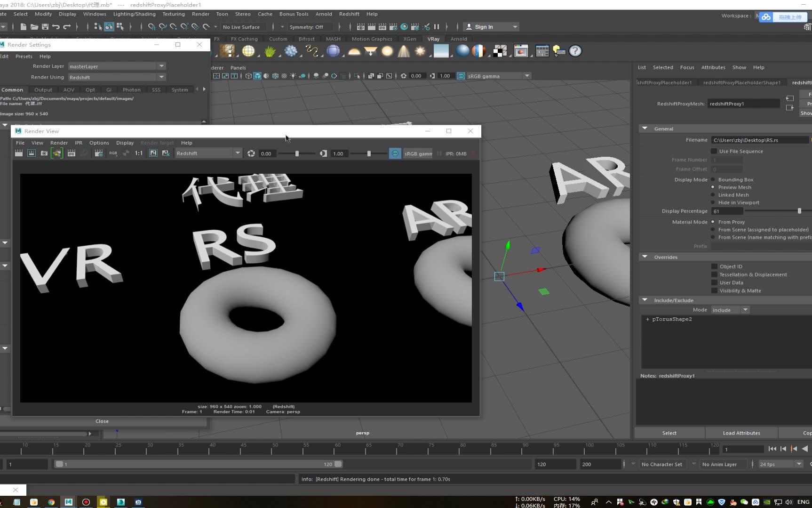812x508 pixels.
Task: Click the Display Percentage slider handle
Action: click(799, 211)
